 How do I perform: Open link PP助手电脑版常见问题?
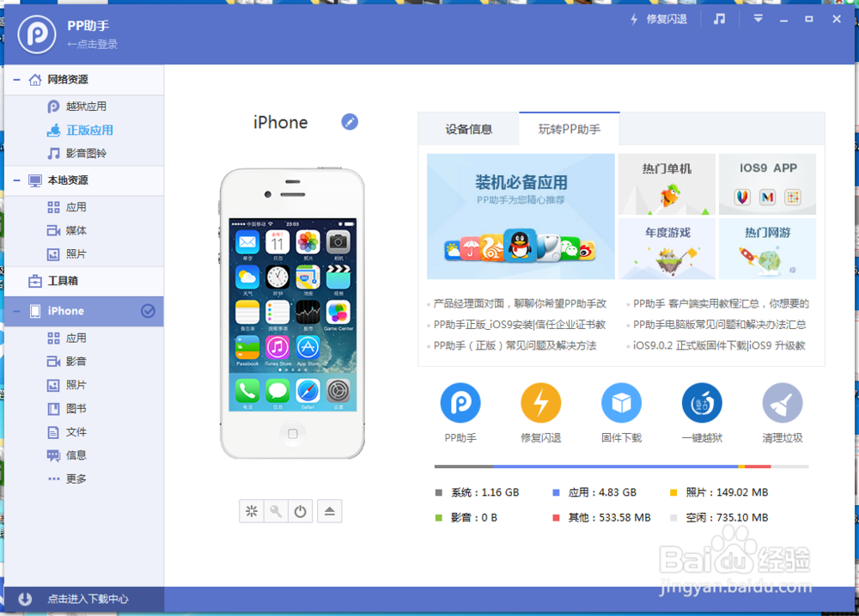[x=719, y=325]
